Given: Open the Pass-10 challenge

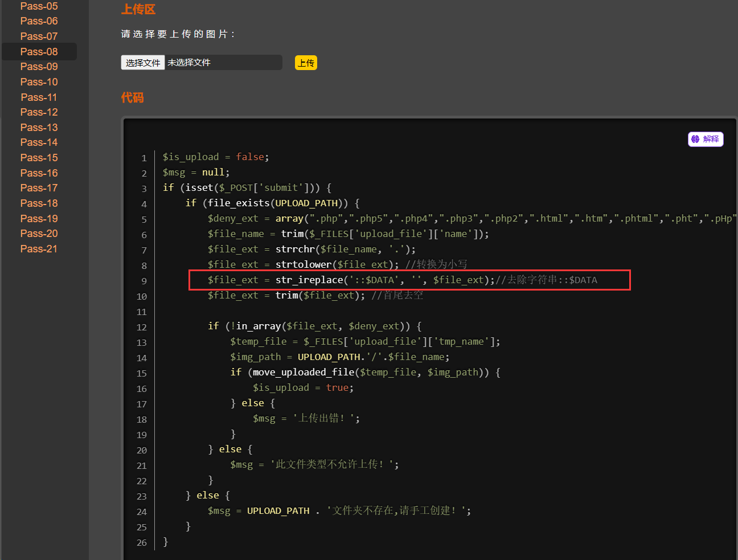Looking at the screenshot, I should click(39, 82).
